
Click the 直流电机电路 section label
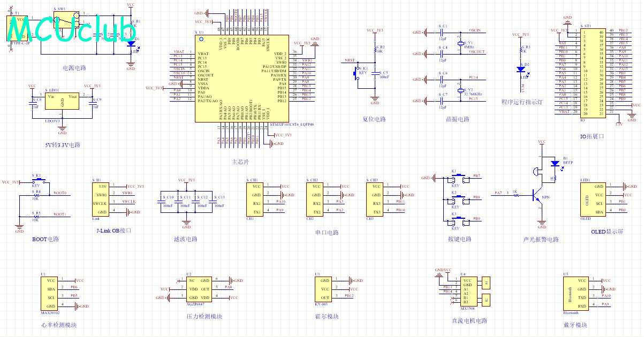coord(469,320)
